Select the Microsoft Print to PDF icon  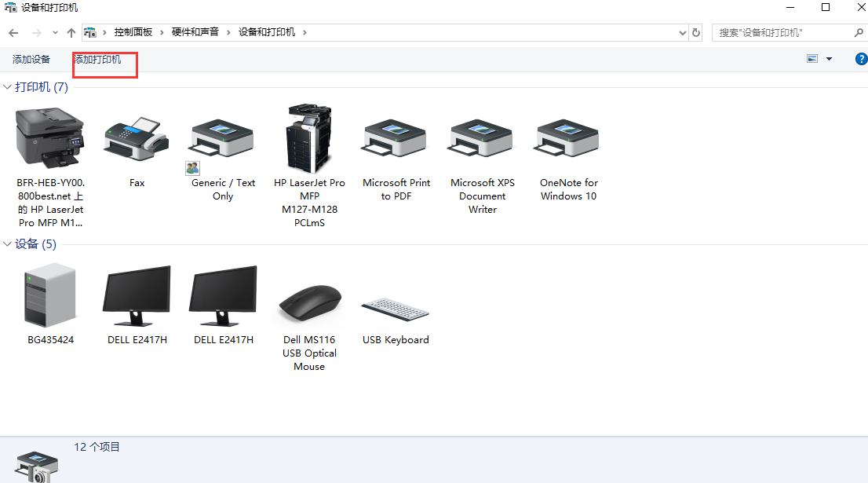[396, 138]
